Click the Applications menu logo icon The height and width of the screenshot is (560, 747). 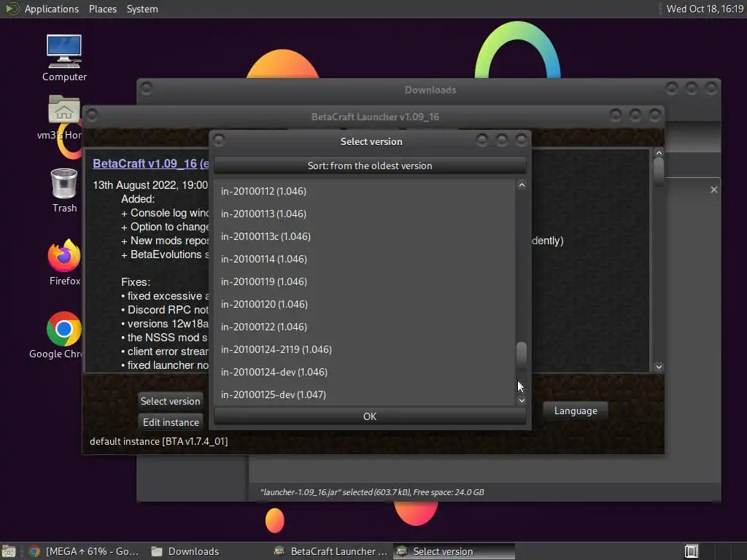[12, 9]
